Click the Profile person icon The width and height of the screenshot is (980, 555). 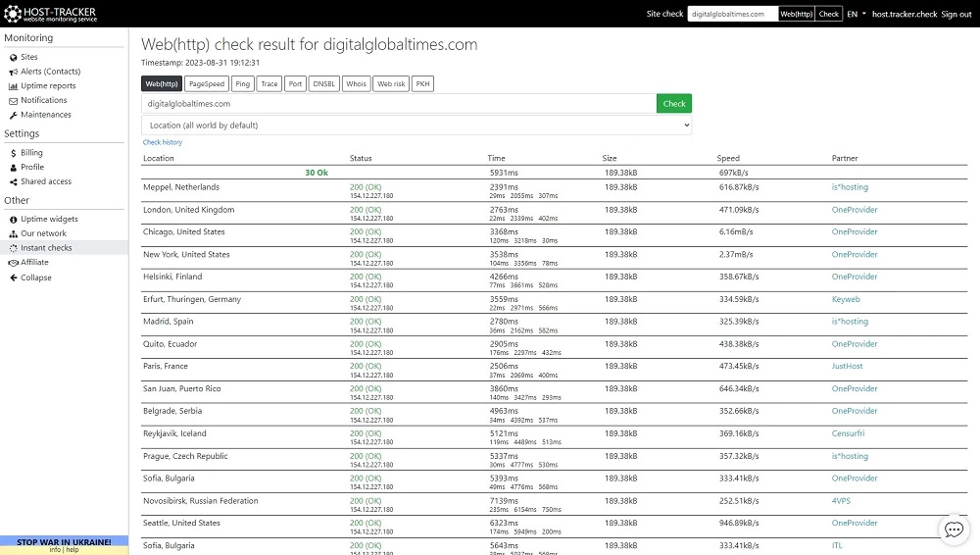coord(13,168)
